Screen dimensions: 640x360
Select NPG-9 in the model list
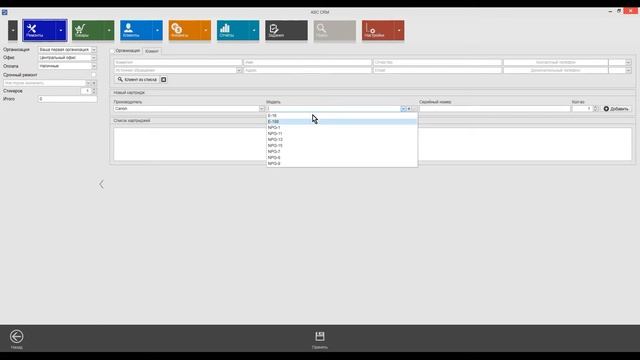click(x=342, y=164)
